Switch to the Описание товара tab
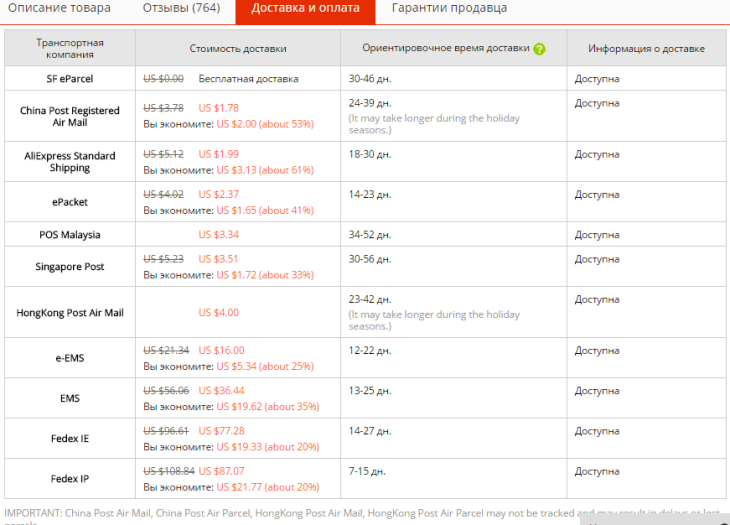730x525 pixels. point(59,8)
